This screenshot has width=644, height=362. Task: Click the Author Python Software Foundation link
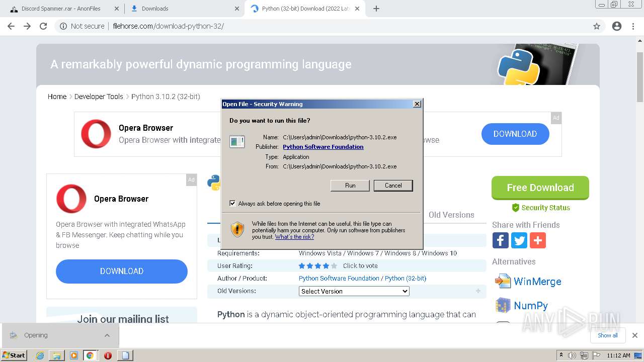pyautogui.click(x=339, y=278)
